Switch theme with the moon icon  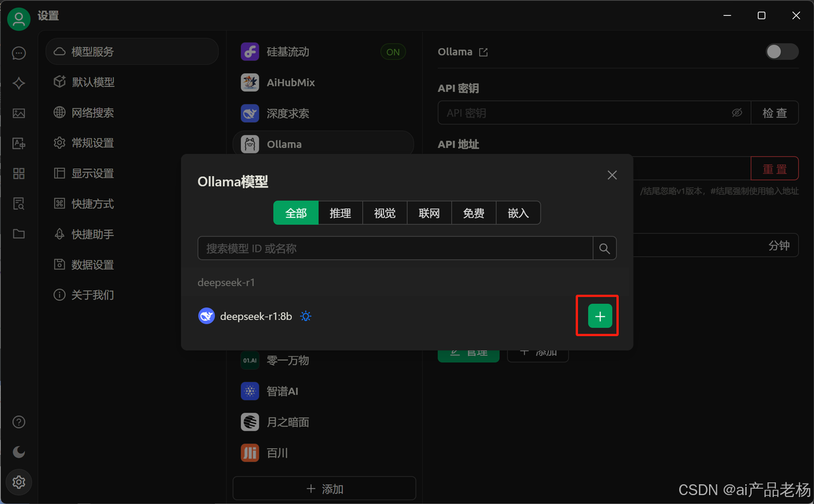(x=19, y=452)
